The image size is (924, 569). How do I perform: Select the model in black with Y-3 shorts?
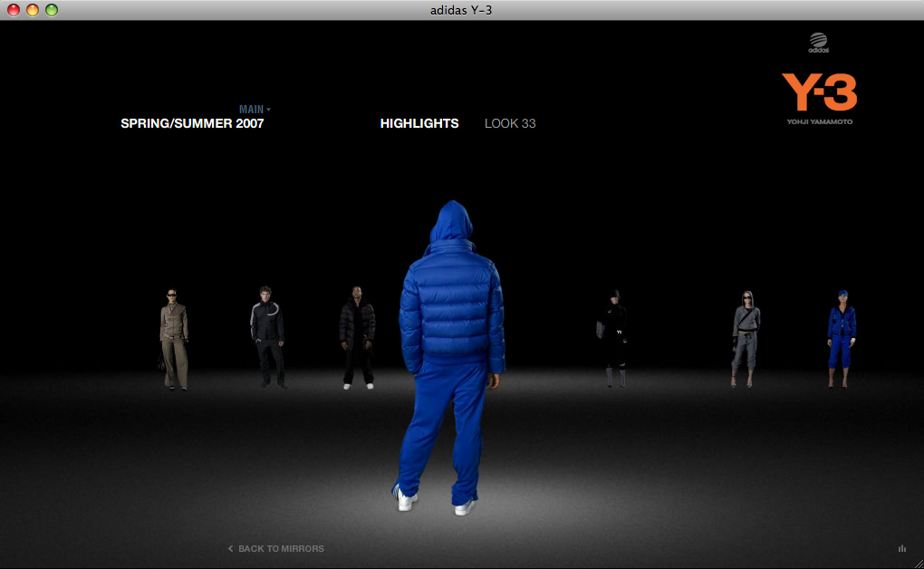tap(613, 339)
